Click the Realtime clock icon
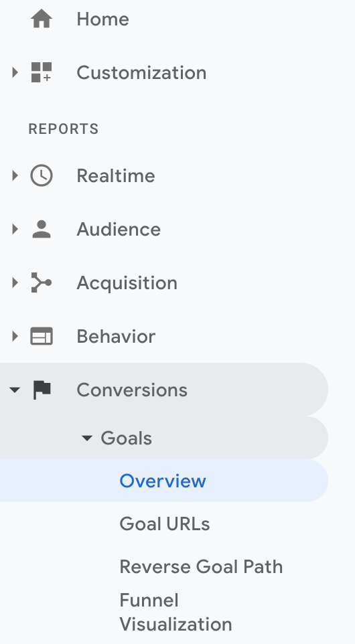Viewport: 355px width, 644px height. coord(42,176)
